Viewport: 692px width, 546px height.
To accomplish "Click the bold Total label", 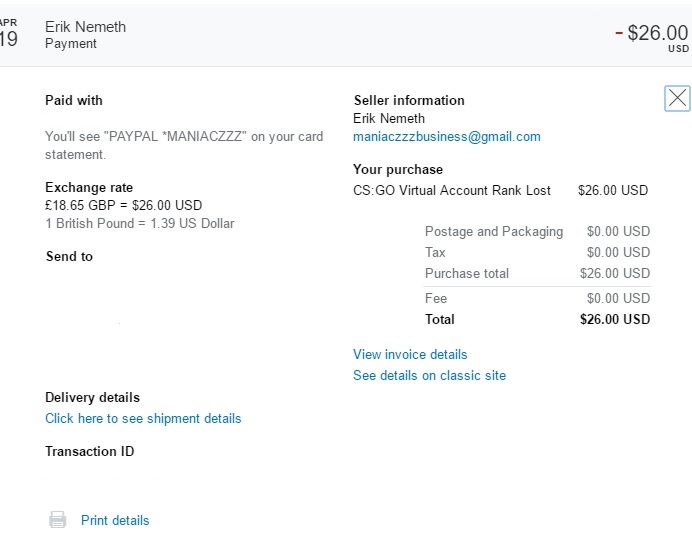I will (440, 319).
